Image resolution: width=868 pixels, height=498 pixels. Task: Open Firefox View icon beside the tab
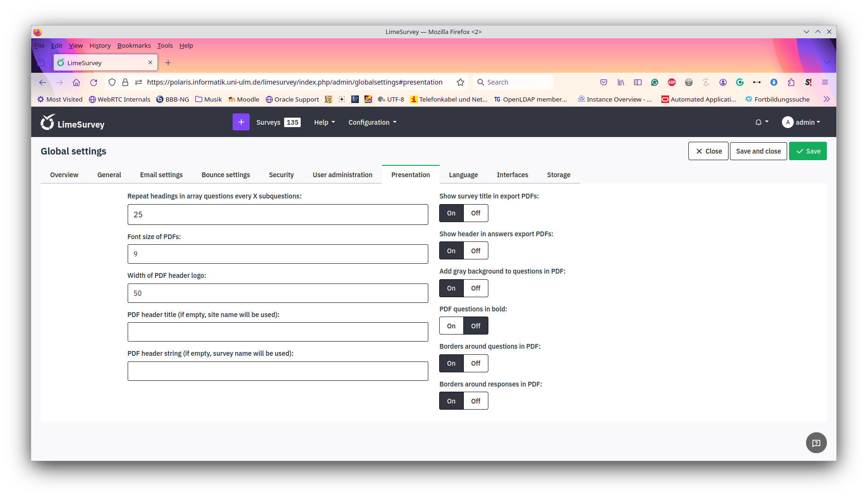(41, 63)
